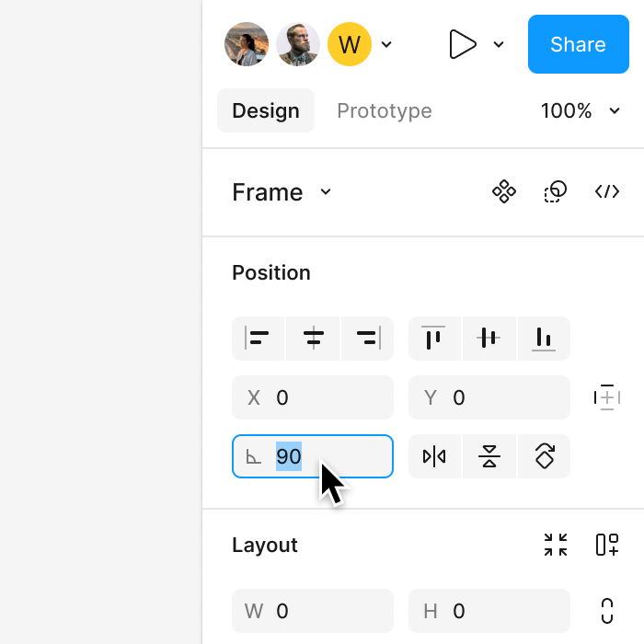Open the create component icon
644x644 pixels.
pos(504,191)
